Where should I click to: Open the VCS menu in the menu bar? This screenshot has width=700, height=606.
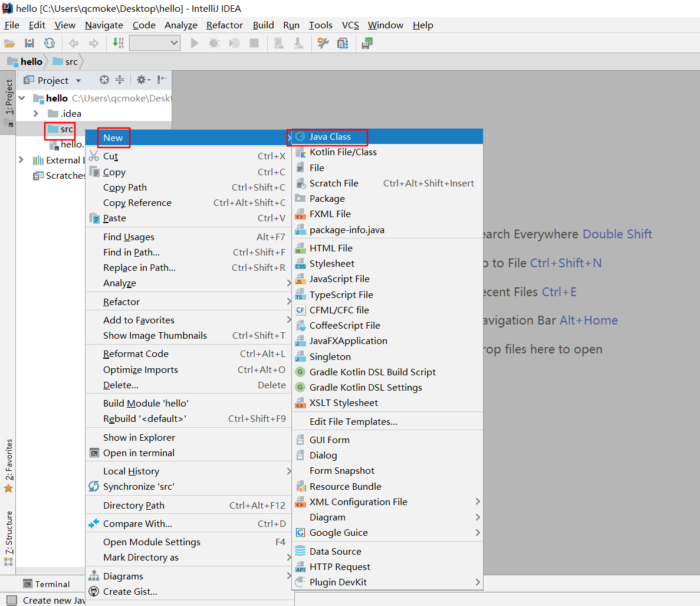(350, 25)
